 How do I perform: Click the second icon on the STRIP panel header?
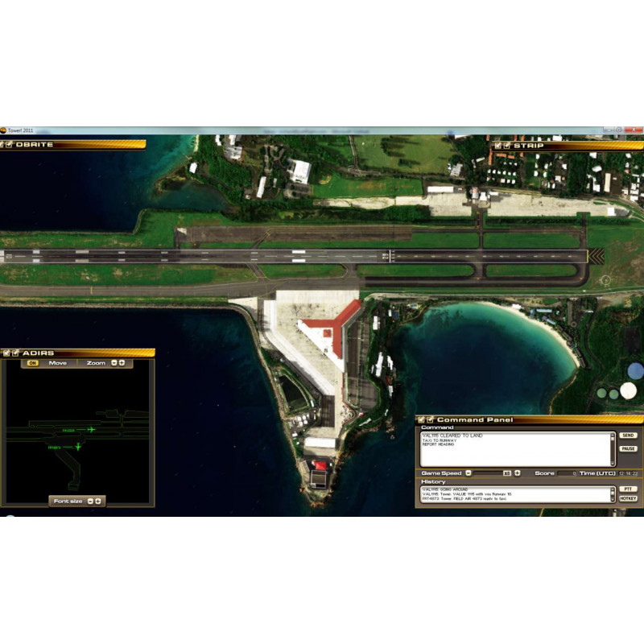coord(506,146)
